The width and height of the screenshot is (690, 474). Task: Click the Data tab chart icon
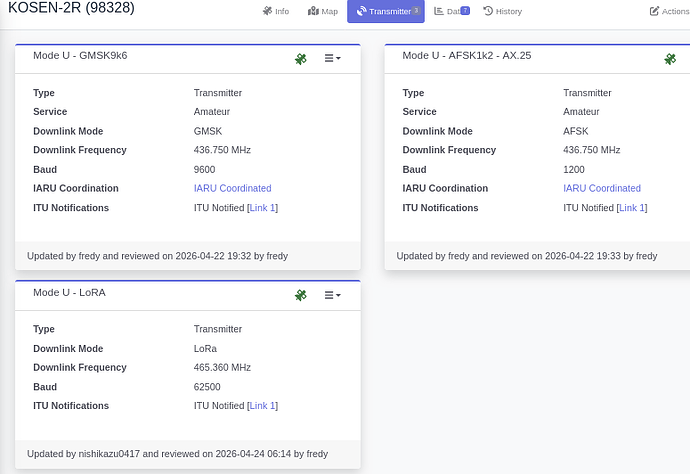pos(439,11)
